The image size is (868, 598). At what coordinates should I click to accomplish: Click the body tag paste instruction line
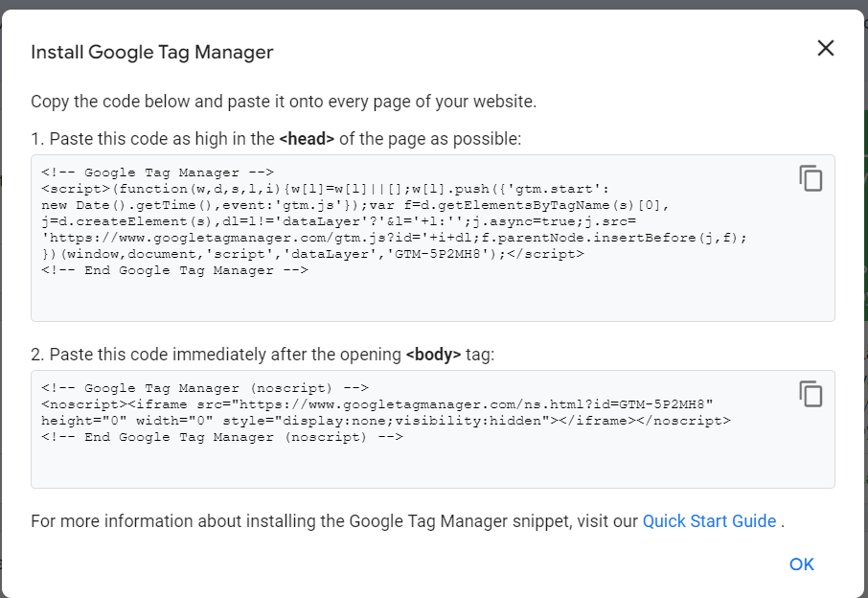263,355
